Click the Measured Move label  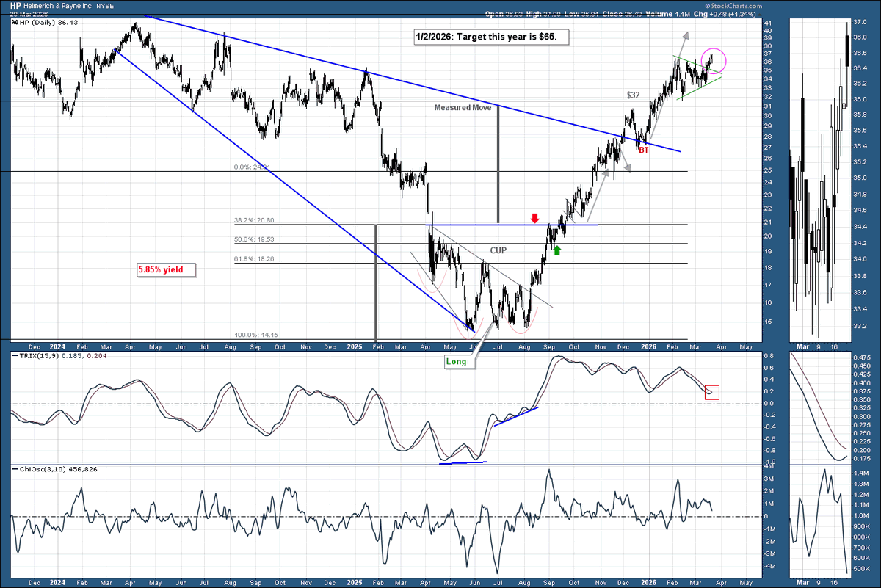(x=463, y=107)
